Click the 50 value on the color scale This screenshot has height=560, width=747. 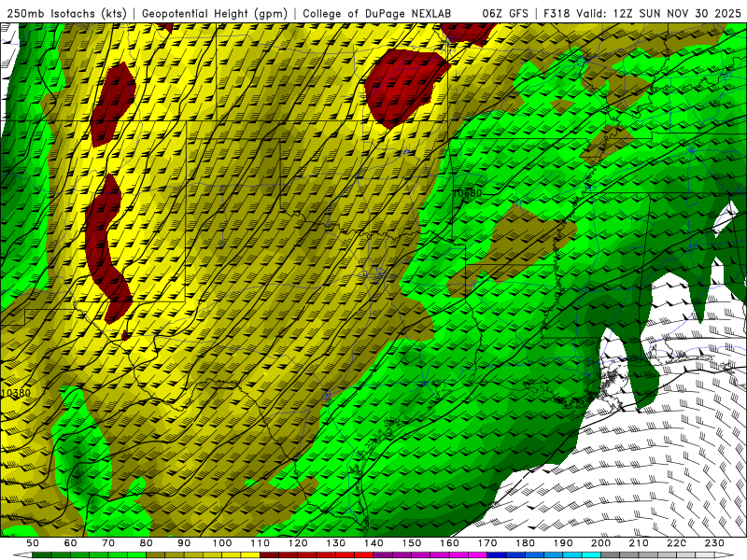[x=33, y=543]
